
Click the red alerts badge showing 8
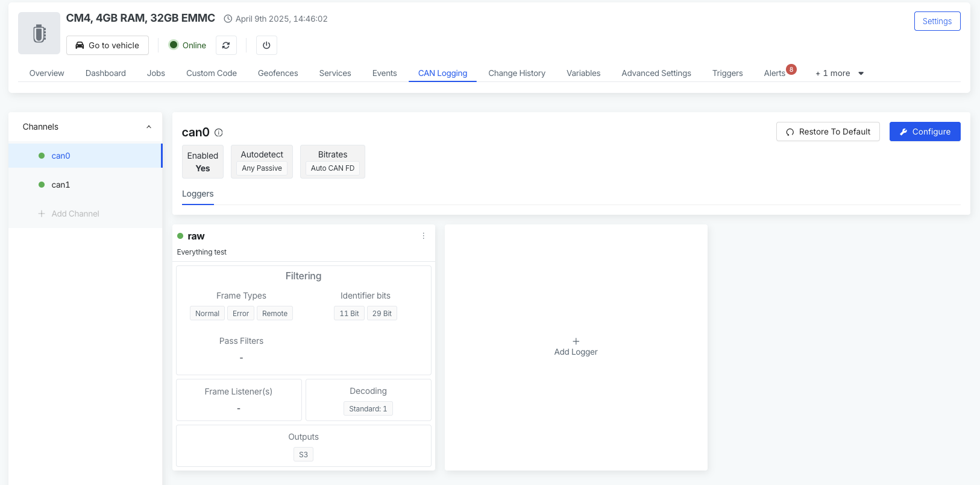tap(791, 69)
